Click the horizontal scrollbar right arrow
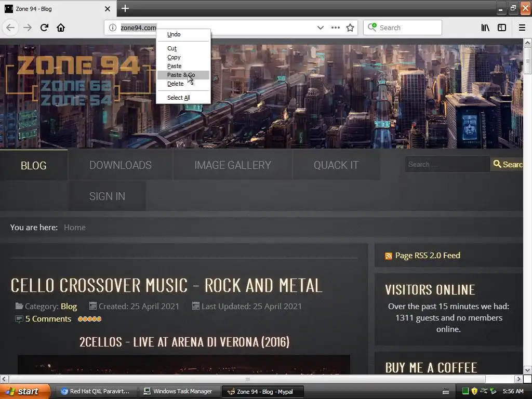The width and height of the screenshot is (532, 399). point(518,379)
